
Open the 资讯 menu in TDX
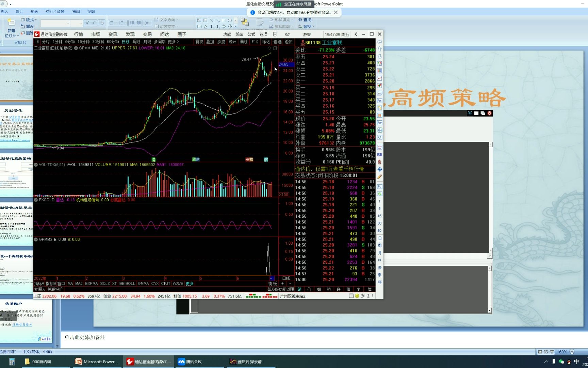tap(113, 34)
